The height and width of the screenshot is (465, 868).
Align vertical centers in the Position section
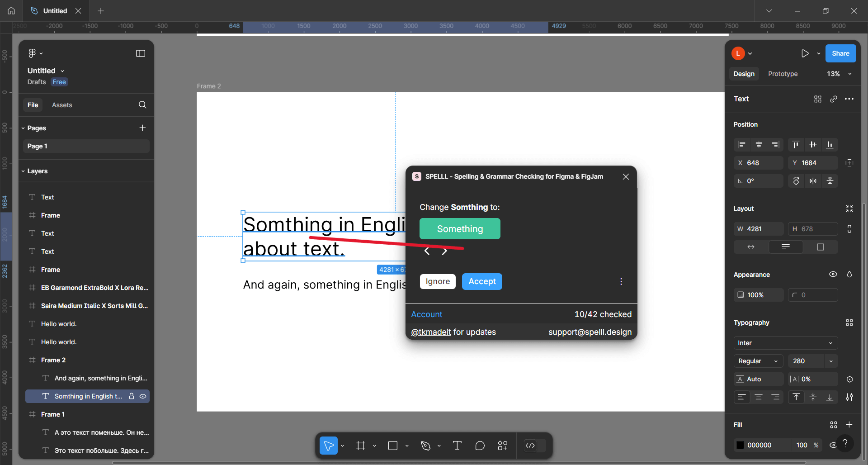[x=813, y=145]
